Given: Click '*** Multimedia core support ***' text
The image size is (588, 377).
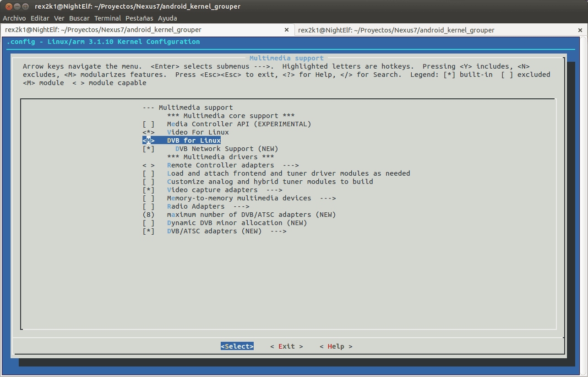Looking at the screenshot, I should point(231,116).
